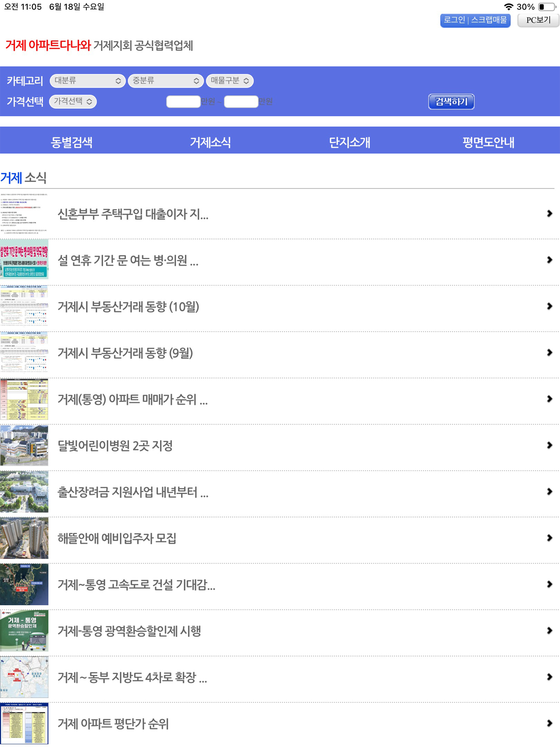This screenshot has width=560, height=747.
Task: Open the 매물구분 dropdown
Action: (x=230, y=81)
